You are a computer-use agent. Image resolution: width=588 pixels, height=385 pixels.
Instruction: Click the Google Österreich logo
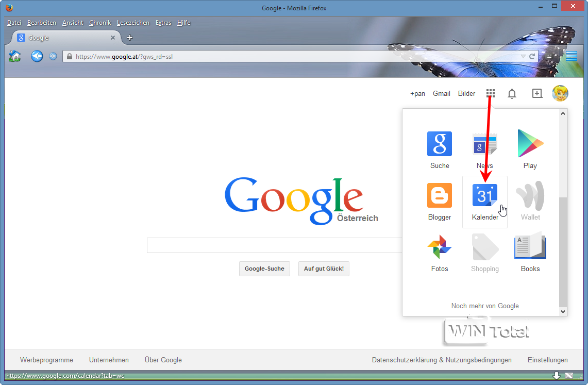coord(301,200)
